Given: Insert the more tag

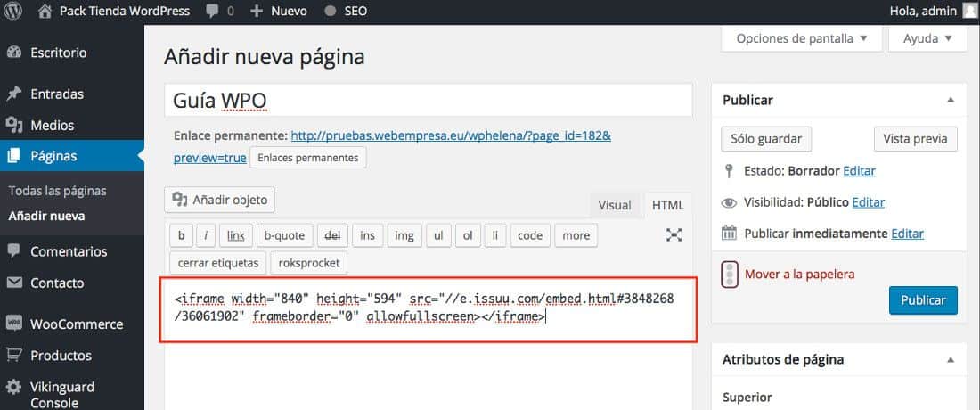Looking at the screenshot, I should 576,235.
